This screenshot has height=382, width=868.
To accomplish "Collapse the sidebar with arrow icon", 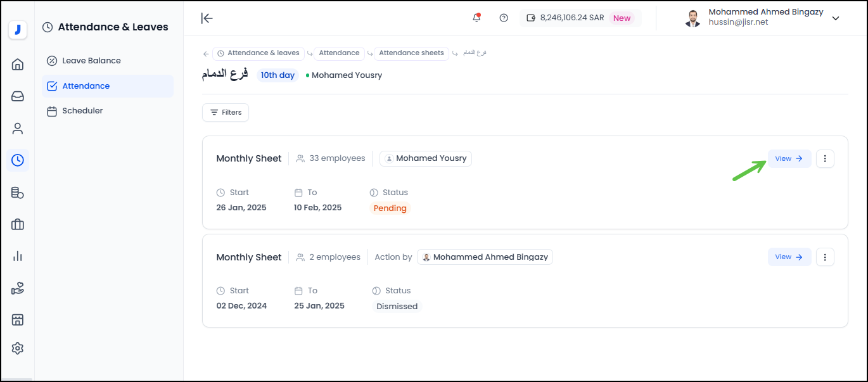I will click(x=207, y=18).
